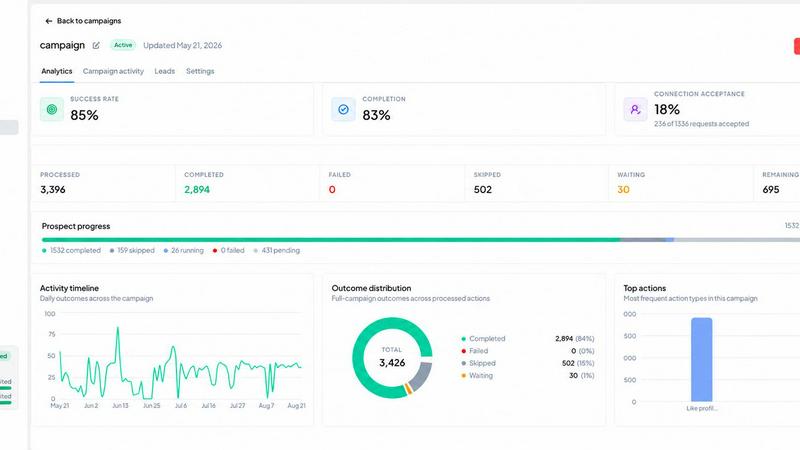Click the Prospect progress heading
800x450 pixels.
pos(76,226)
